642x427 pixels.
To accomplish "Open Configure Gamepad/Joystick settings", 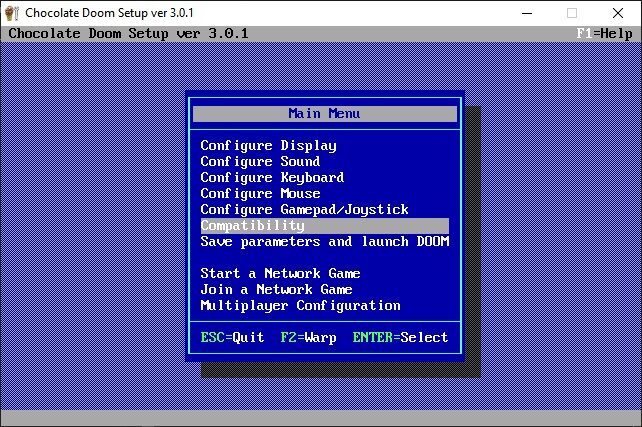I will (305, 210).
